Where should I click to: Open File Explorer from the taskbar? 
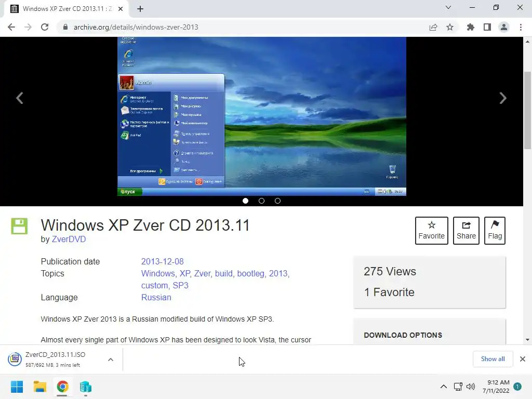[39, 387]
